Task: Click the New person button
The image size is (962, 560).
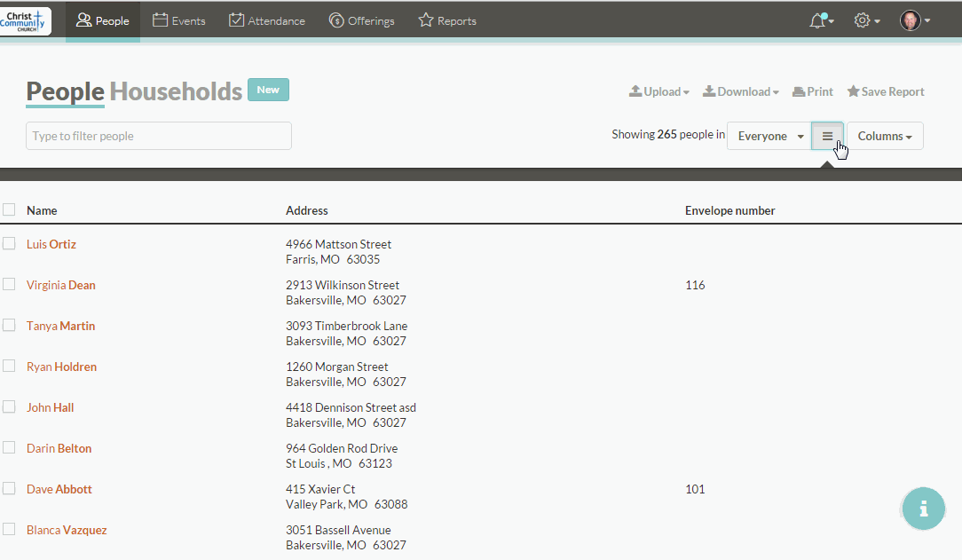Action: [268, 90]
